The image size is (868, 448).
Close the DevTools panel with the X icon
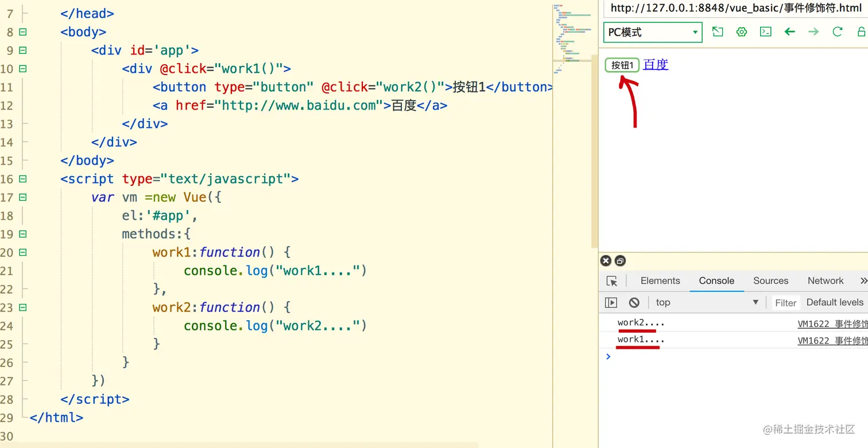point(606,261)
